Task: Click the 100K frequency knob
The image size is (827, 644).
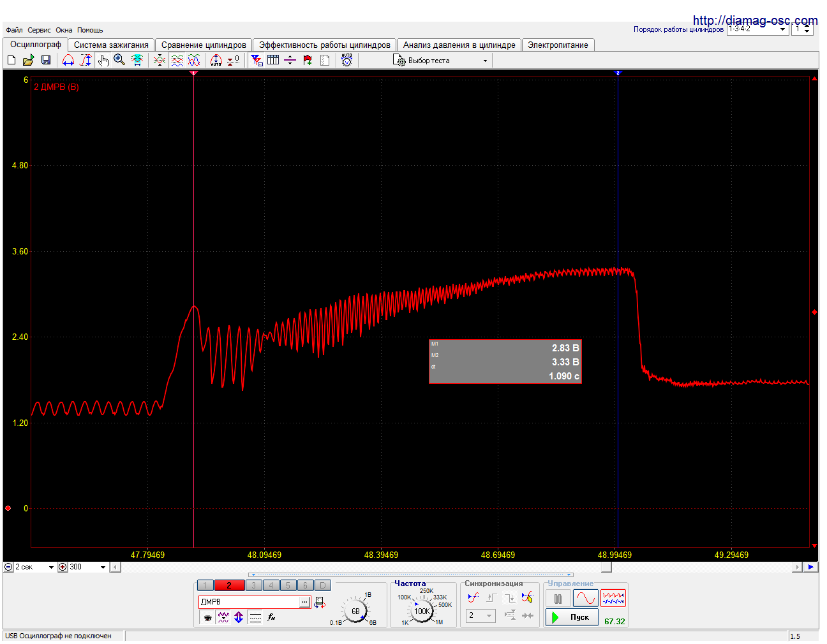Action: coord(422,611)
